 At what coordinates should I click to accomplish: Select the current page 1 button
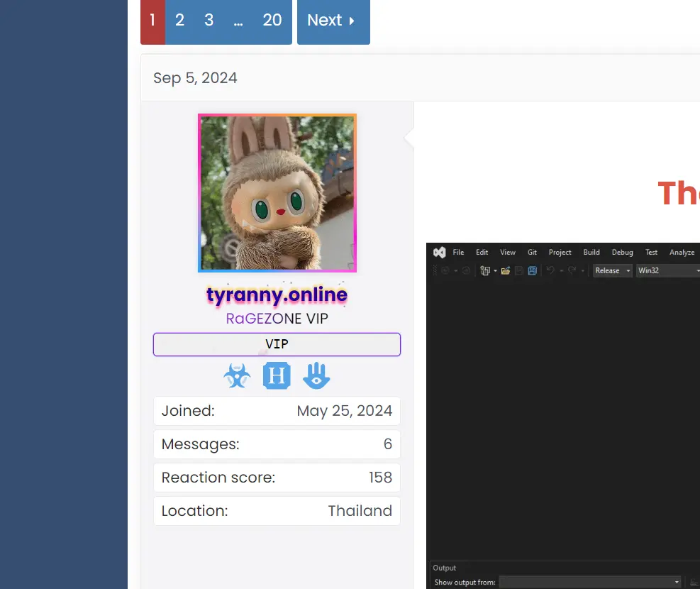point(152,20)
